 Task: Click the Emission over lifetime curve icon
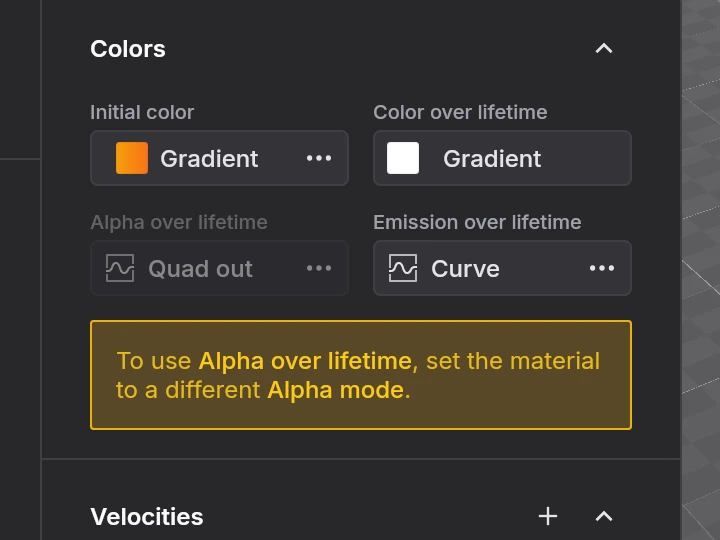click(x=403, y=268)
